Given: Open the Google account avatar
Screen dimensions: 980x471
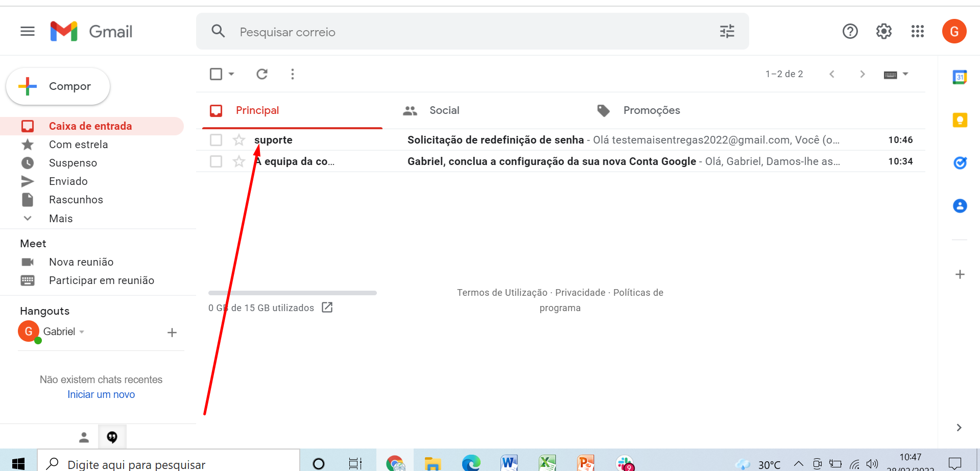Looking at the screenshot, I should [x=954, y=32].
